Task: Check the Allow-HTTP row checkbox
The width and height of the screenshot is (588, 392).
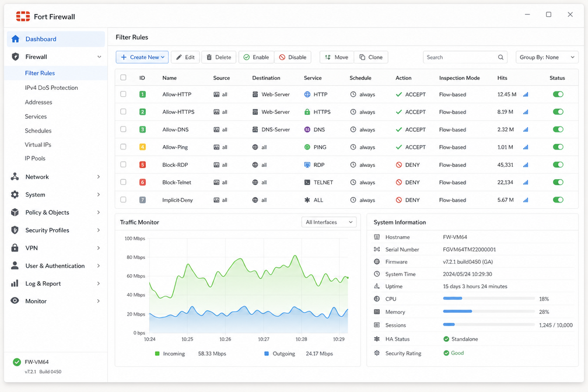Action: pos(124,94)
